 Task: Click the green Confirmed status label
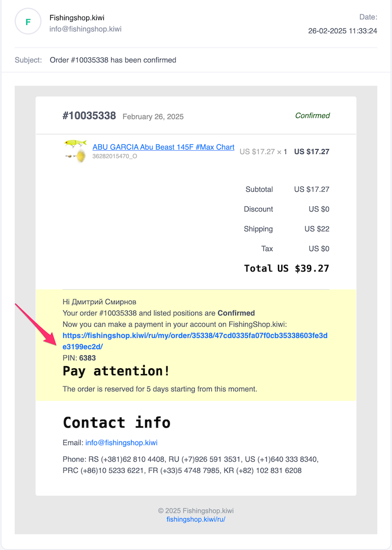(312, 115)
